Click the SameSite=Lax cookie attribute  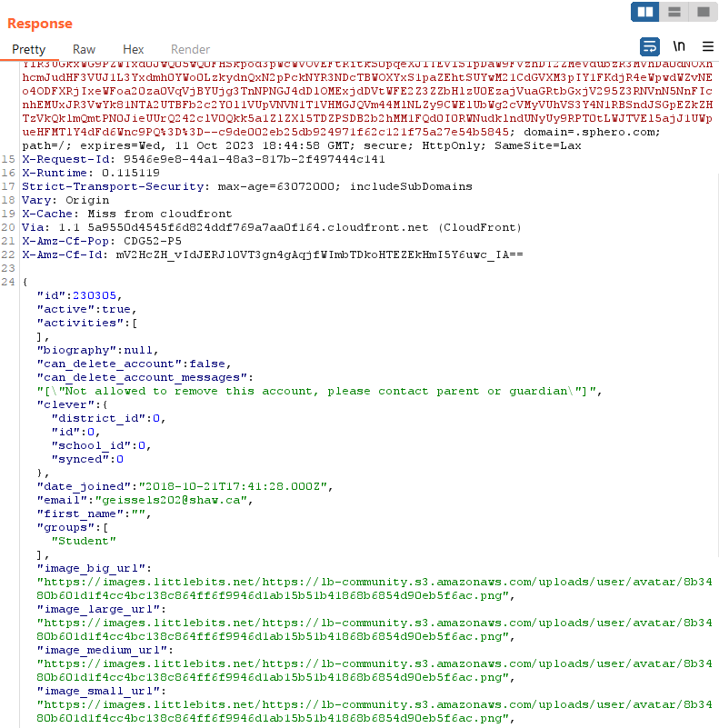(x=538, y=145)
